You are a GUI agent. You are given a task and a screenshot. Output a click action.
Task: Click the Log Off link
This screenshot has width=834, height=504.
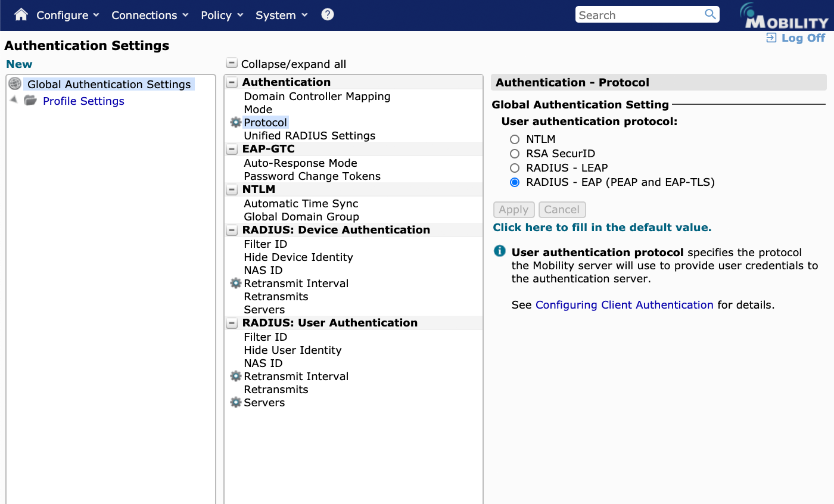click(x=802, y=38)
